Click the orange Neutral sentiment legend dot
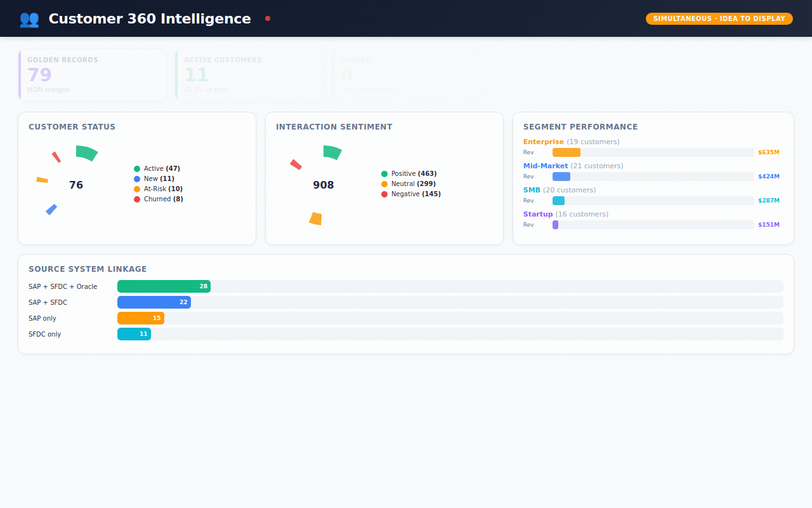The width and height of the screenshot is (812, 508). click(384, 184)
